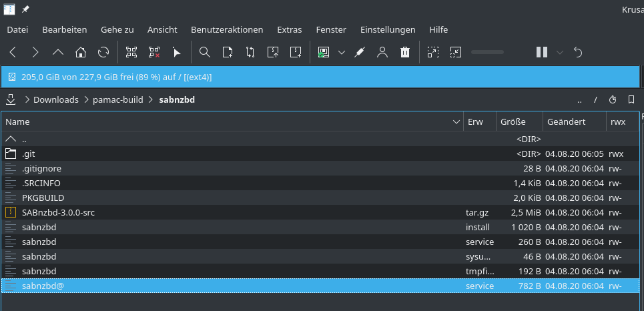Open the Einstellungen menu
Viewport: 644px width, 311px height.
(x=388, y=29)
